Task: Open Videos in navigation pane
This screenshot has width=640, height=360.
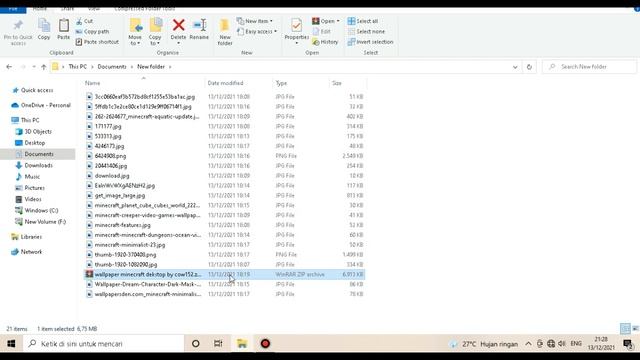Action: click(x=29, y=199)
